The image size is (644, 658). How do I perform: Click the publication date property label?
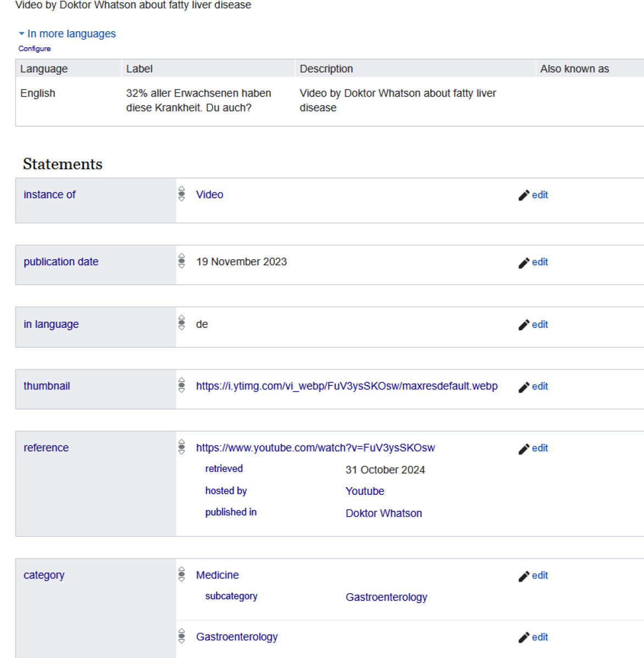(x=61, y=262)
